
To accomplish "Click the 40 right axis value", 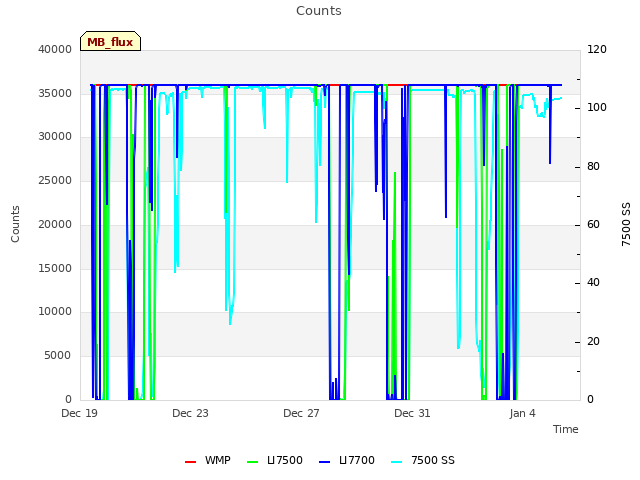I will pyautogui.click(x=593, y=282).
